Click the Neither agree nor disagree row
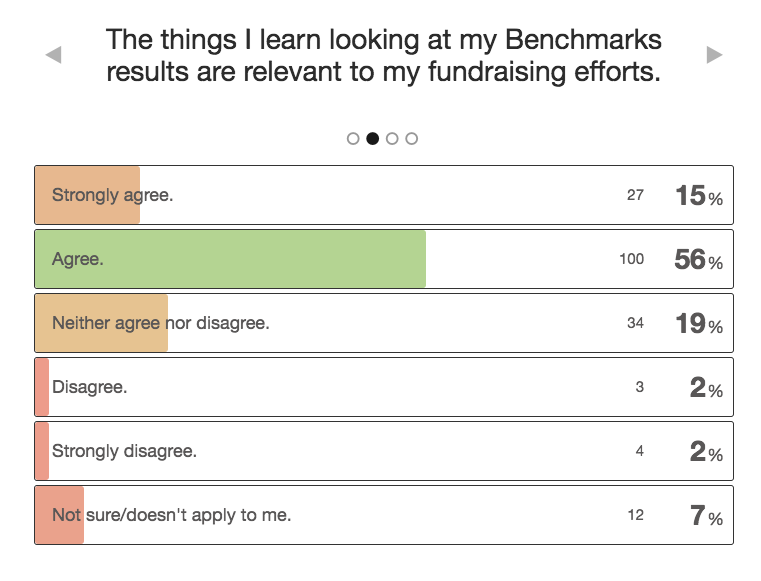 pos(384,323)
